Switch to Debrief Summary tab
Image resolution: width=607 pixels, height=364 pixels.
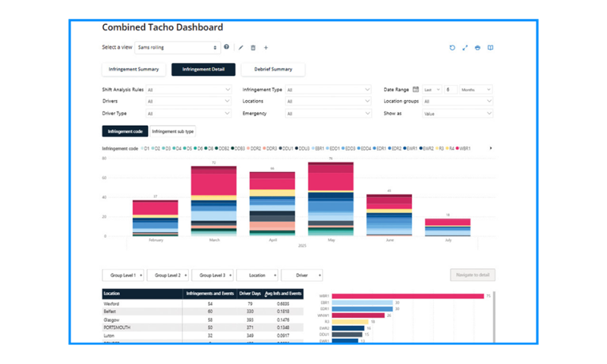pos(273,69)
